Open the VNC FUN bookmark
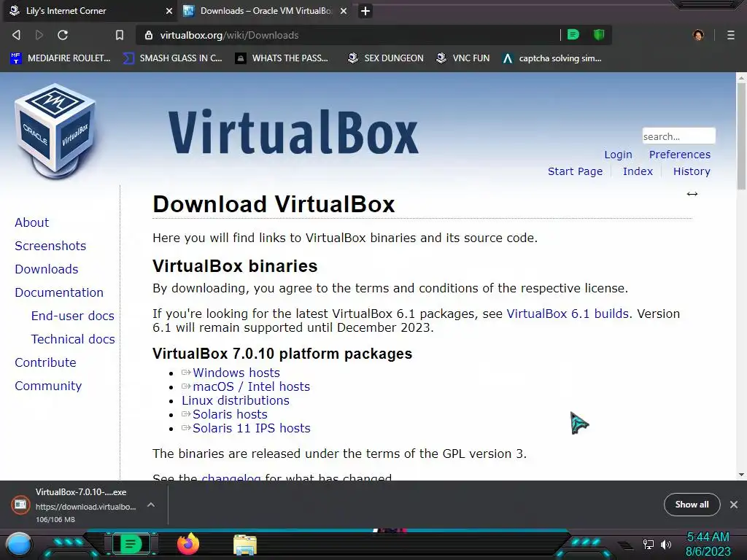 (463, 58)
